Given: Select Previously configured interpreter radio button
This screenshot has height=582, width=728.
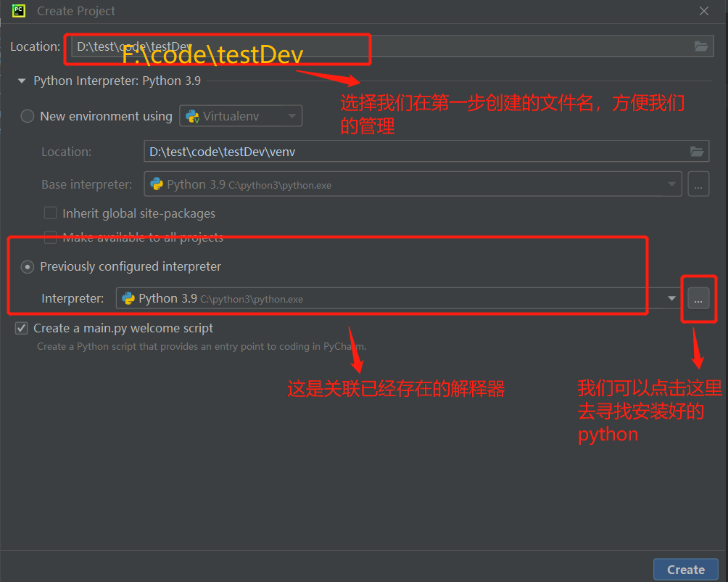Looking at the screenshot, I should pyautogui.click(x=28, y=266).
